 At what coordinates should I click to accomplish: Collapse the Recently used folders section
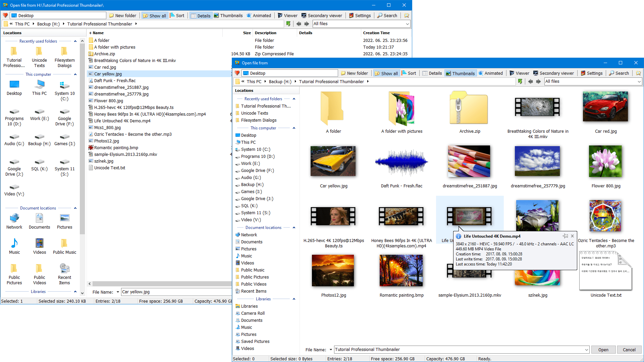(294, 99)
